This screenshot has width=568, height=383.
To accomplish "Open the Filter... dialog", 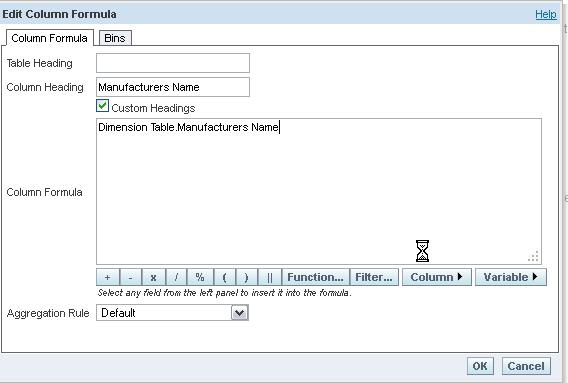I will pos(374,277).
